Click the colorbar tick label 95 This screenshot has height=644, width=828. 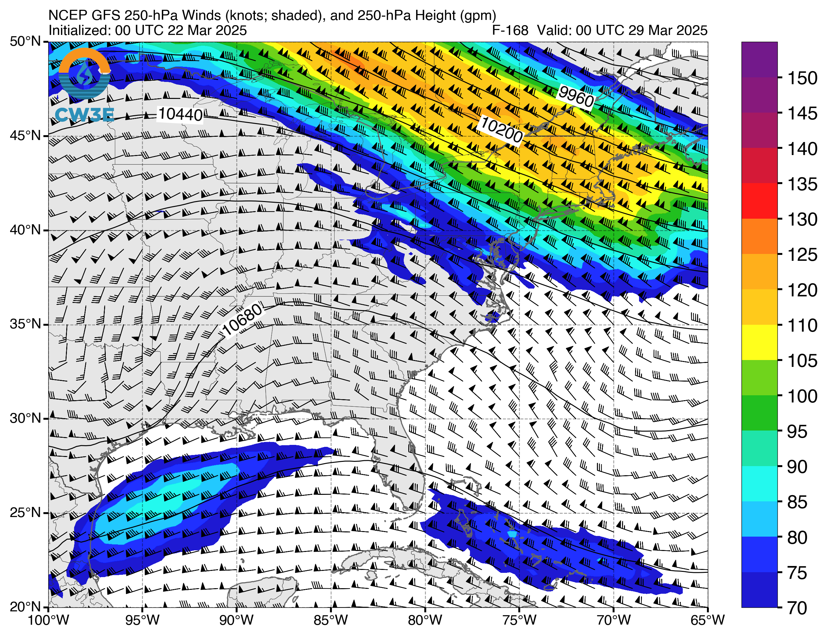point(797,431)
